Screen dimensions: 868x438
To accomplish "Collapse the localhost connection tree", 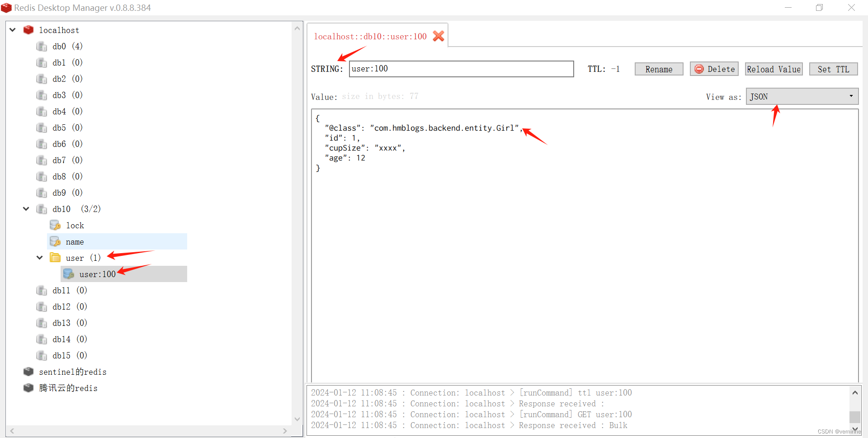I will point(13,30).
